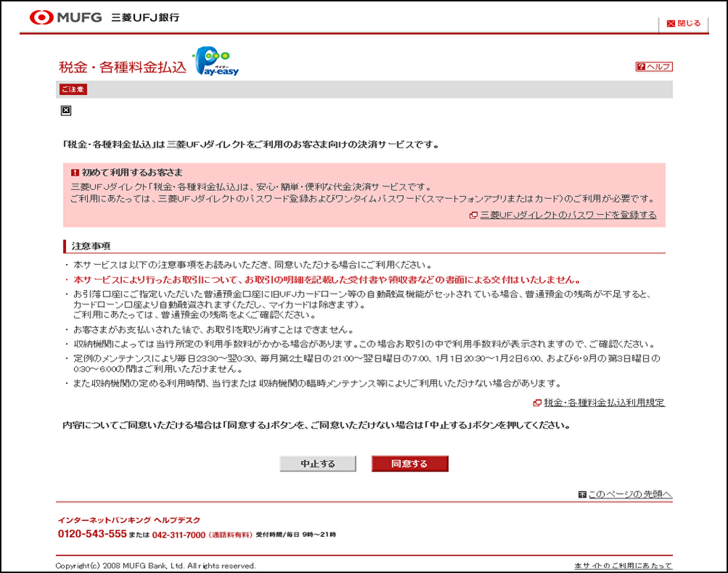Click the Copyright 2008 MUFG Bank notice
The image size is (728, 573).
pyautogui.click(x=156, y=566)
